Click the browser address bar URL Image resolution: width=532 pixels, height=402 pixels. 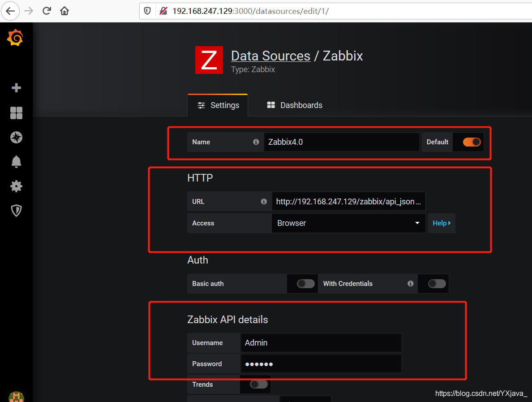point(250,11)
